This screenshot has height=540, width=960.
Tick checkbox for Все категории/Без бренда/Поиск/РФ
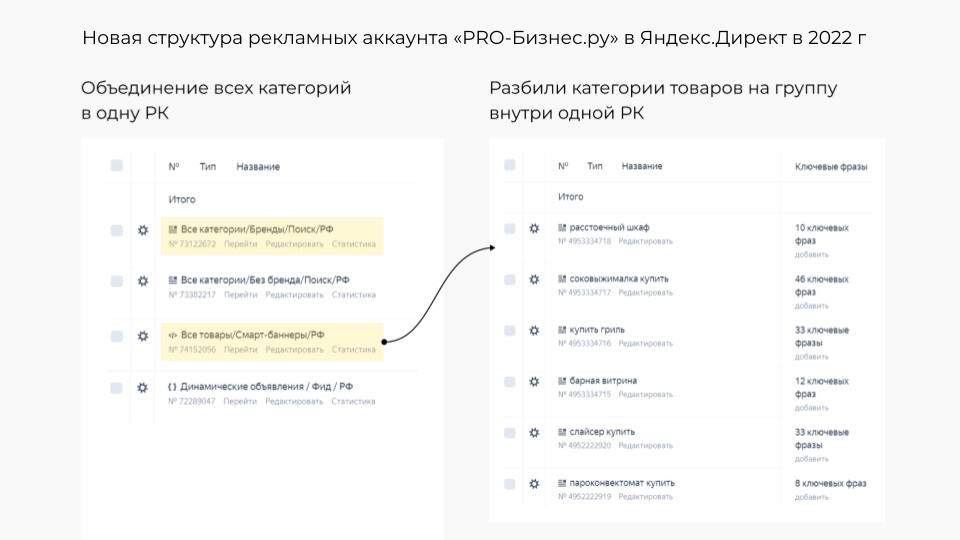pos(116,281)
